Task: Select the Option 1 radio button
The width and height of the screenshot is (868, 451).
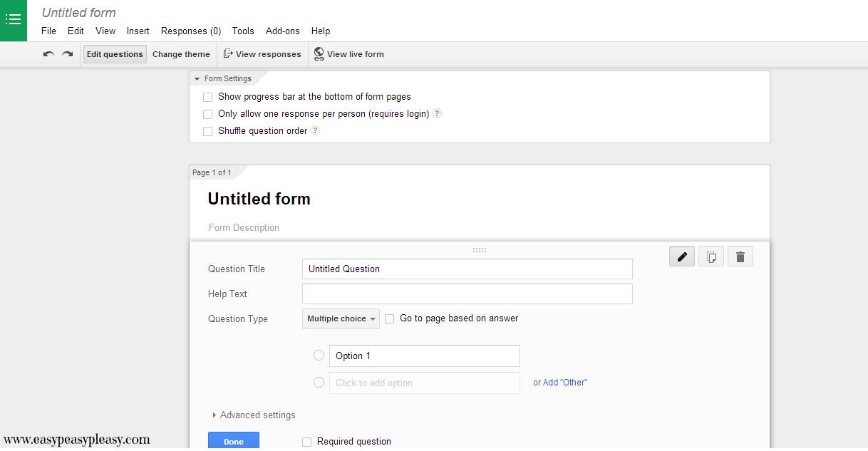Action: [319, 356]
